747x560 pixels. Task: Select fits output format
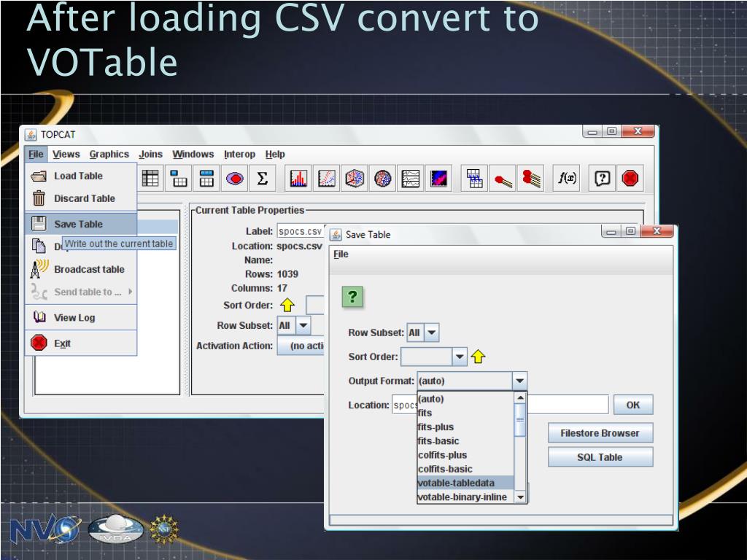pyautogui.click(x=465, y=413)
